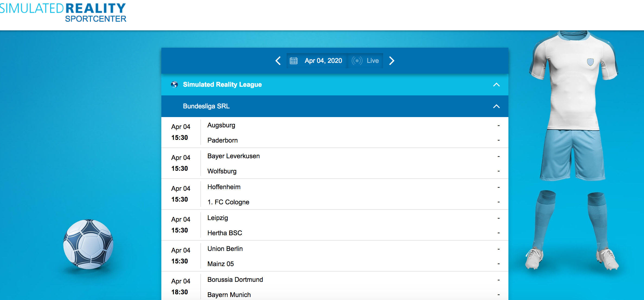Collapse the Simulated Reality League section
Image resolution: width=644 pixels, height=300 pixels.
coord(496,85)
